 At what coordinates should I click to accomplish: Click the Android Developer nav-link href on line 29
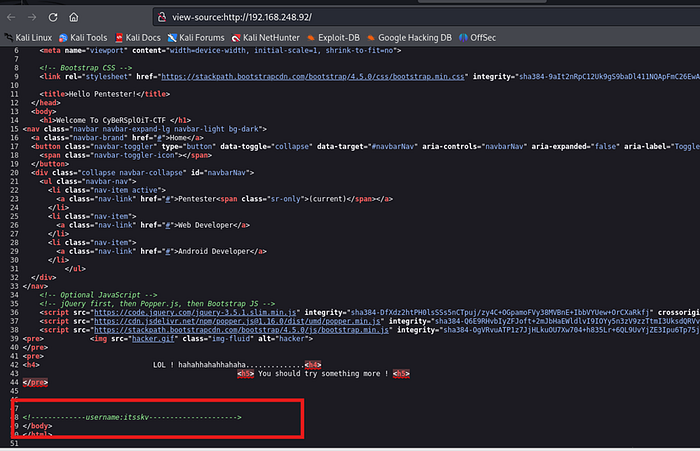click(168, 251)
